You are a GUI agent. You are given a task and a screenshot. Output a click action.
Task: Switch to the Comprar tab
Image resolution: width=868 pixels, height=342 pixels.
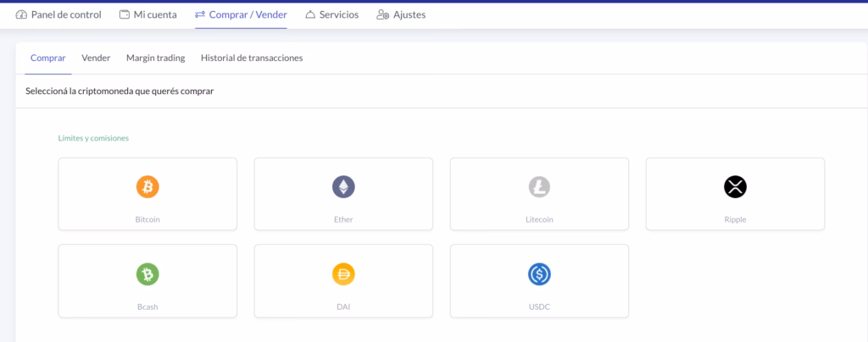(48, 58)
